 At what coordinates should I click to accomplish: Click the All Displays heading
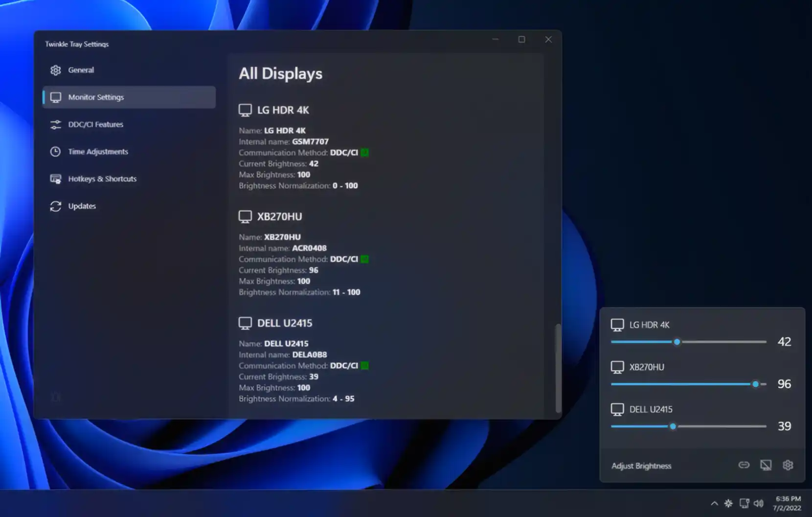click(280, 73)
